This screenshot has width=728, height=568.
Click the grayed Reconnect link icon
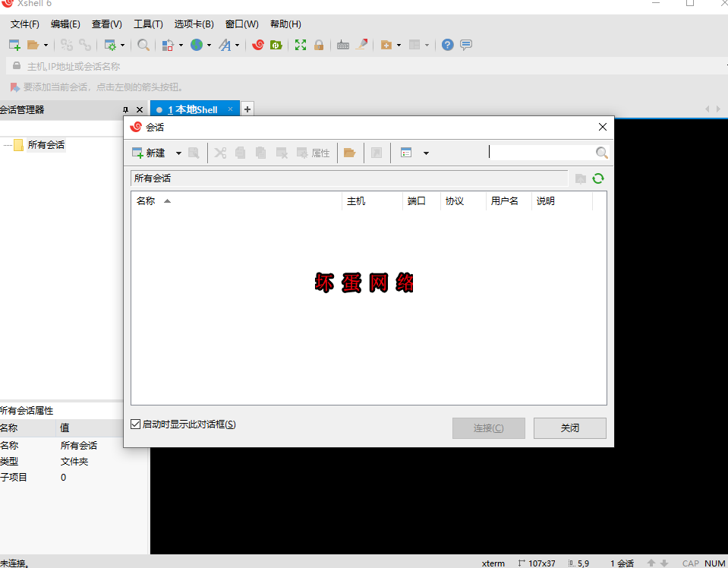pyautogui.click(x=85, y=45)
